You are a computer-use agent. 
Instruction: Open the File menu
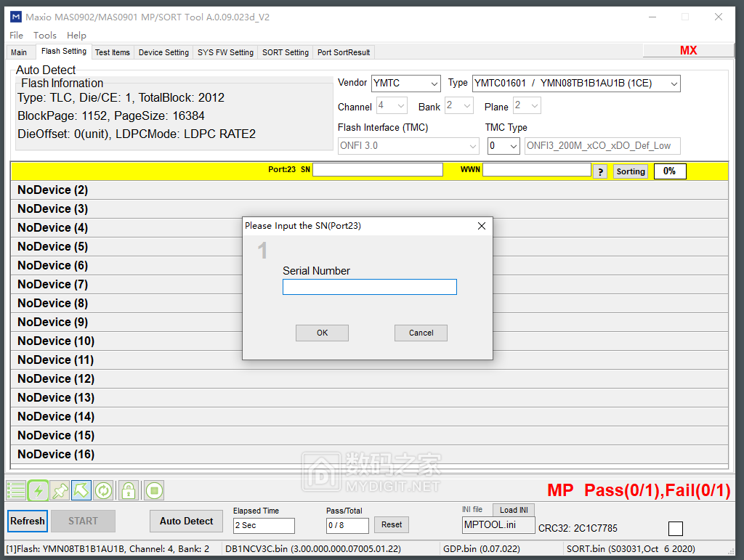pos(16,35)
